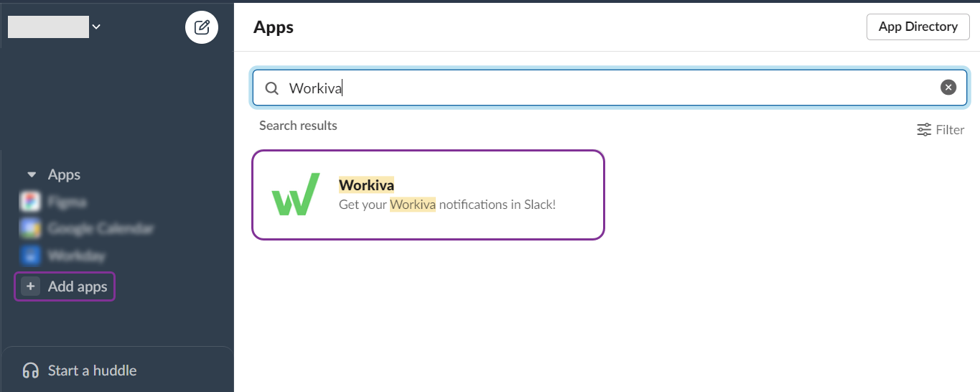
Task: Select the Google Calendar app icon
Action: pyautogui.click(x=30, y=228)
